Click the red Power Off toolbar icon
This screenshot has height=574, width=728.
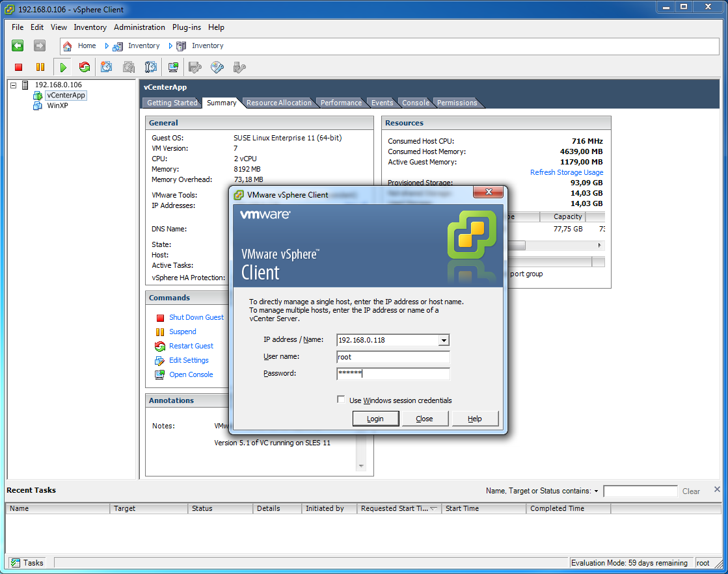click(19, 68)
